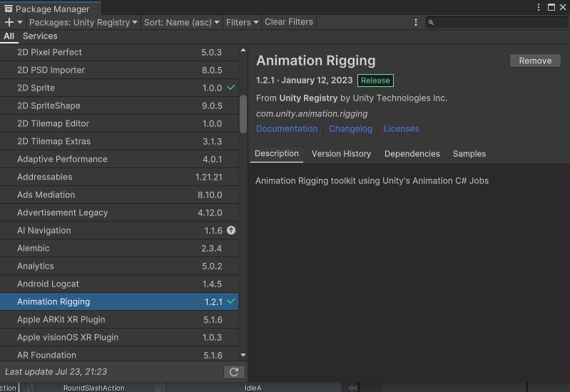
Task: Open the Changelog link
Action: pyautogui.click(x=350, y=128)
